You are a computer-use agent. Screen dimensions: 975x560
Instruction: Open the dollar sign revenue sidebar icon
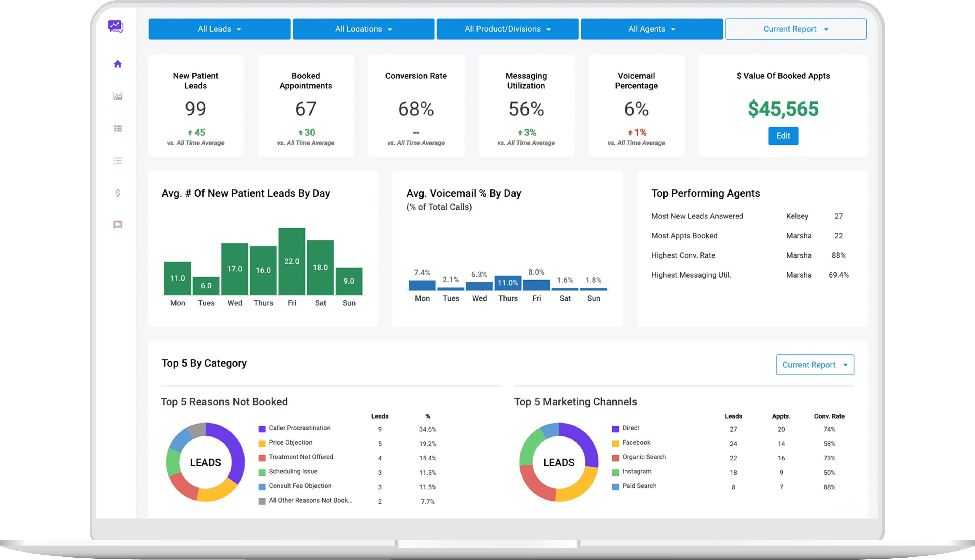click(118, 193)
